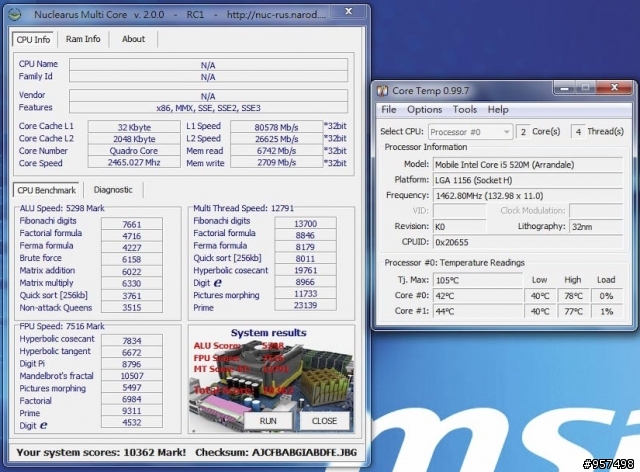Switch to the CPU Info tab
This screenshot has height=472, width=640.
coord(33,40)
